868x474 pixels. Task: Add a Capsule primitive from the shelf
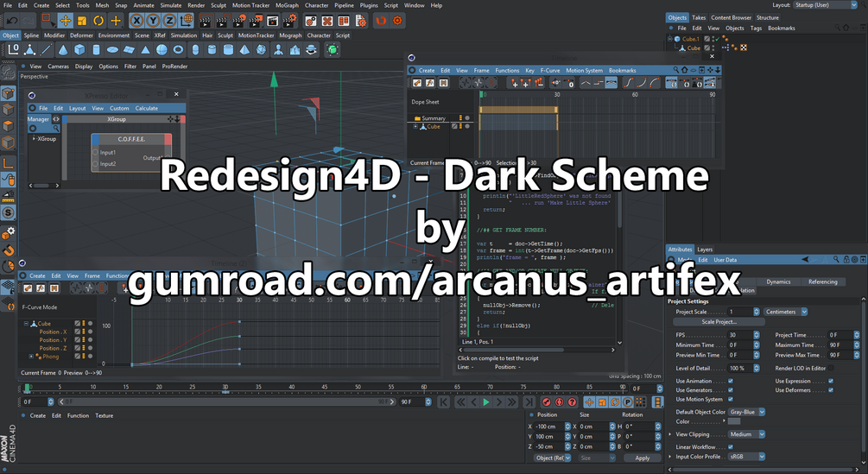(x=195, y=50)
